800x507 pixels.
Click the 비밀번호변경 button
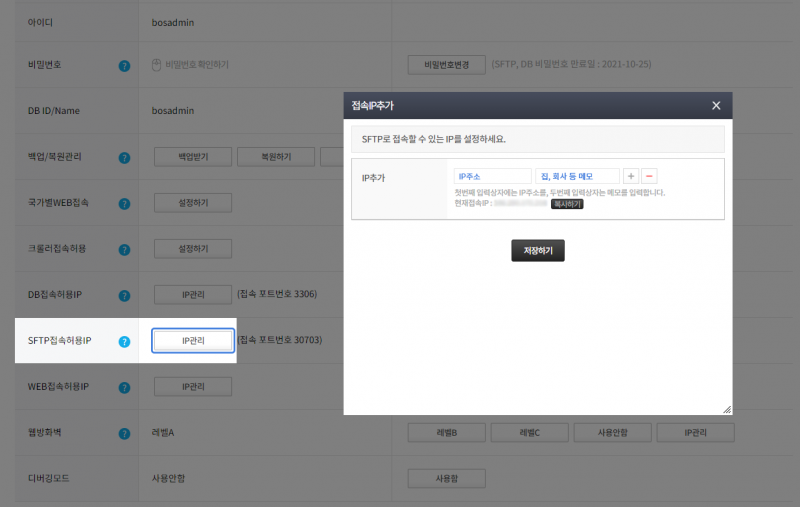[446, 65]
